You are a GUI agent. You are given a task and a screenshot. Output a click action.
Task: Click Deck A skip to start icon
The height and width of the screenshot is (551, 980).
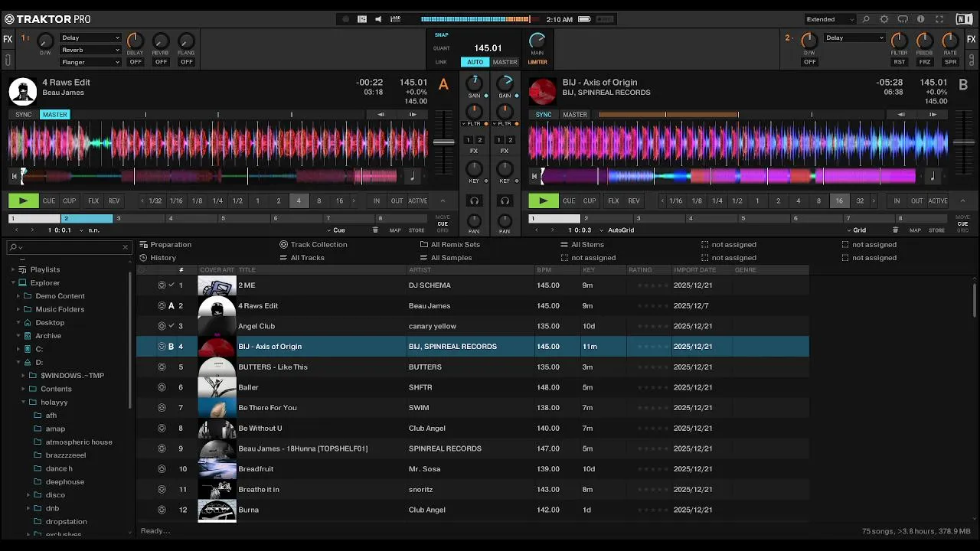(14, 177)
